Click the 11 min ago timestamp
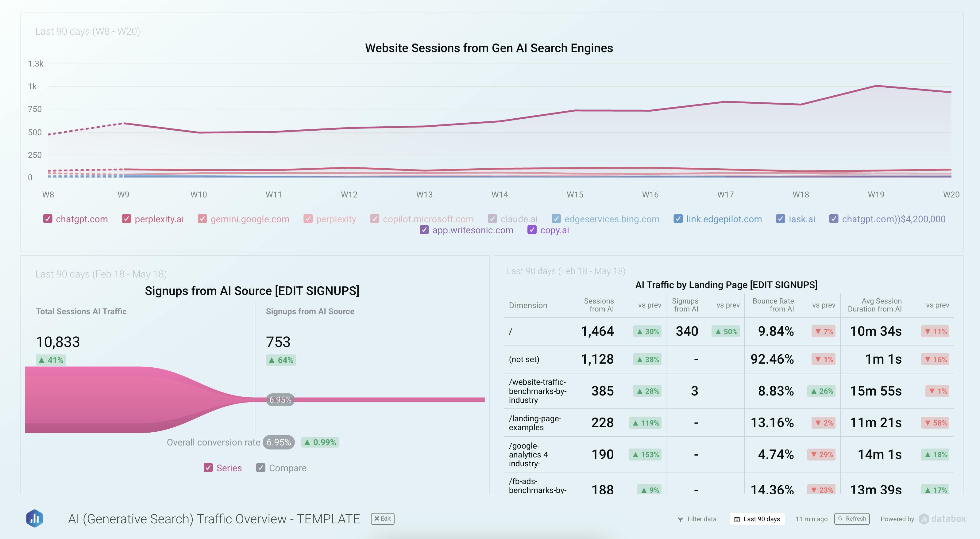This screenshot has width=980, height=539. 812,519
